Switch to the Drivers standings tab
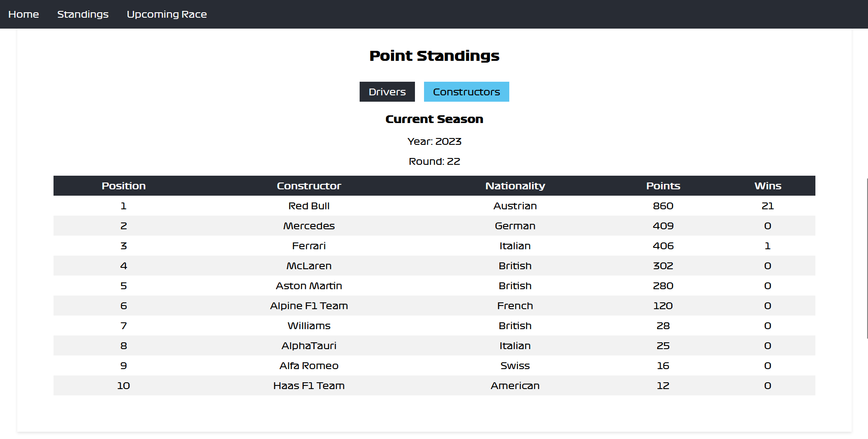868x439 pixels. [x=387, y=92]
